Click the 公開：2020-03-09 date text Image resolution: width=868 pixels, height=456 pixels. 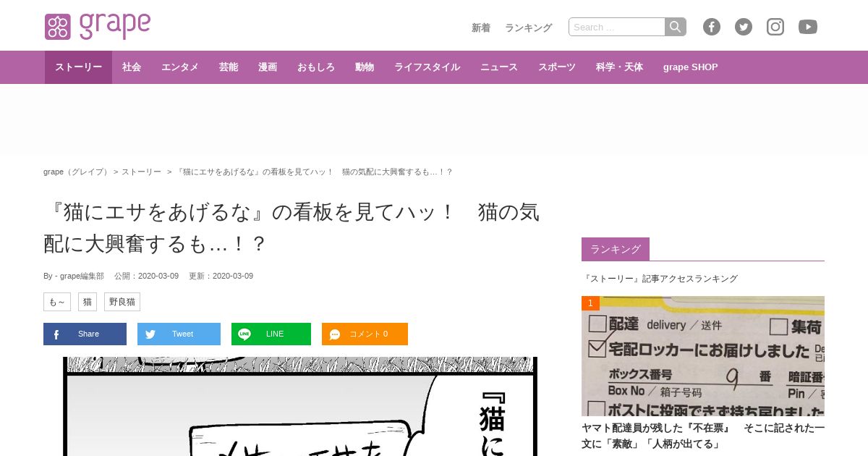click(146, 276)
